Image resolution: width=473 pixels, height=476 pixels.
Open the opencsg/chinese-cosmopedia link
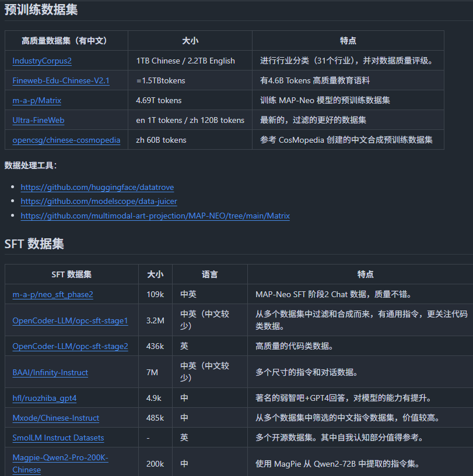click(x=66, y=140)
